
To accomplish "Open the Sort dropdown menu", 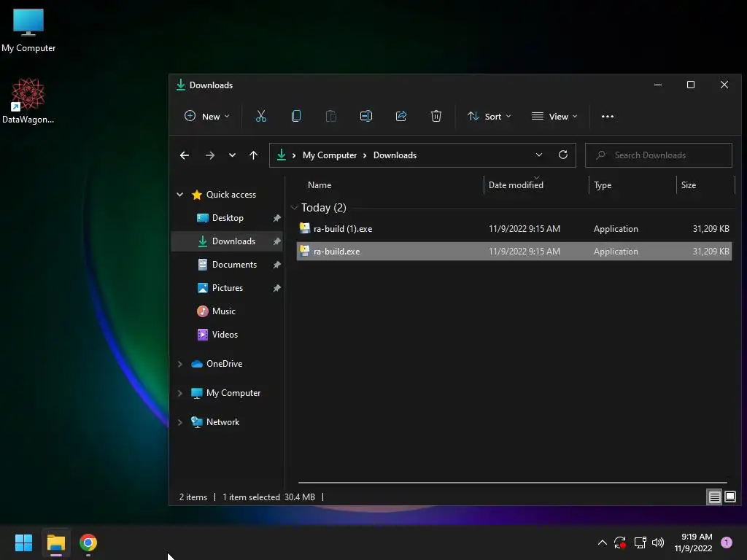I will [489, 116].
